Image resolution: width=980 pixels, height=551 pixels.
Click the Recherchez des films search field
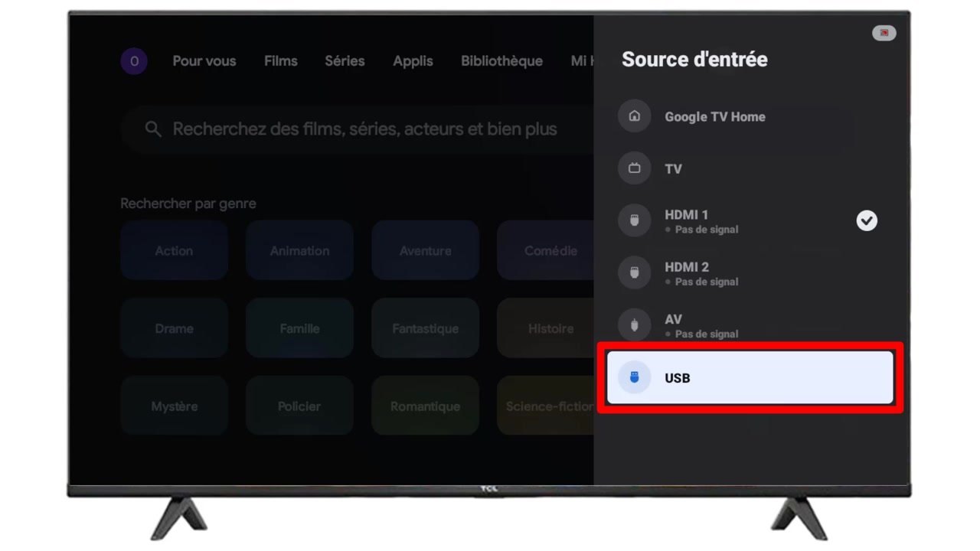pos(358,129)
